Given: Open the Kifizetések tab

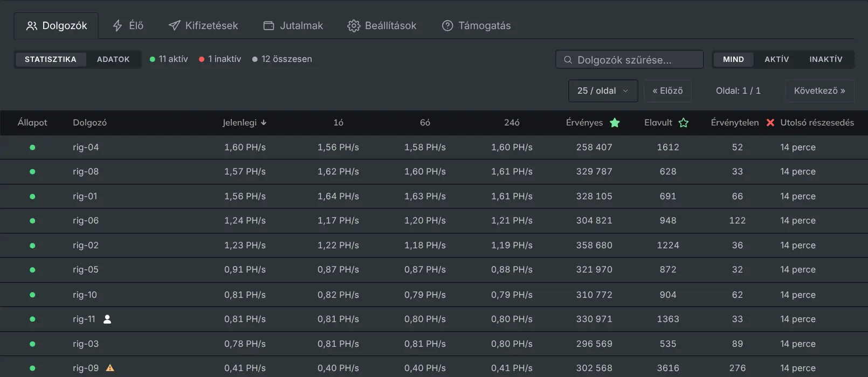Looking at the screenshot, I should [x=203, y=26].
